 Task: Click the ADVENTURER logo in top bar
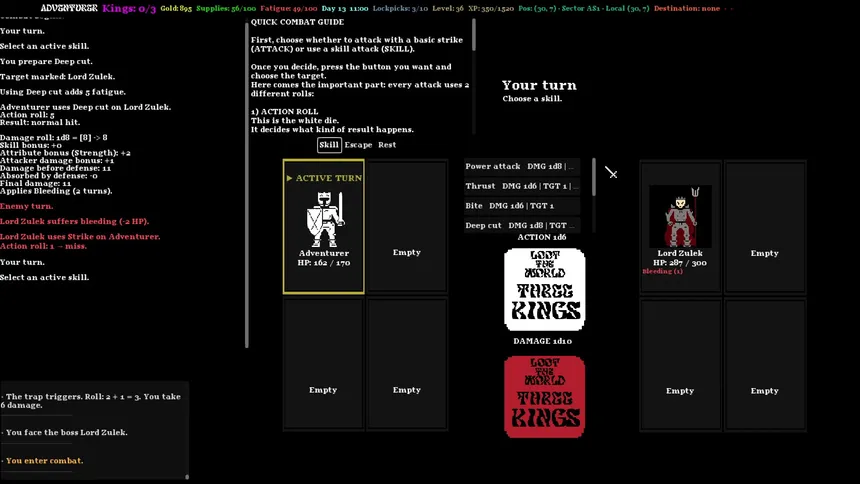69,8
